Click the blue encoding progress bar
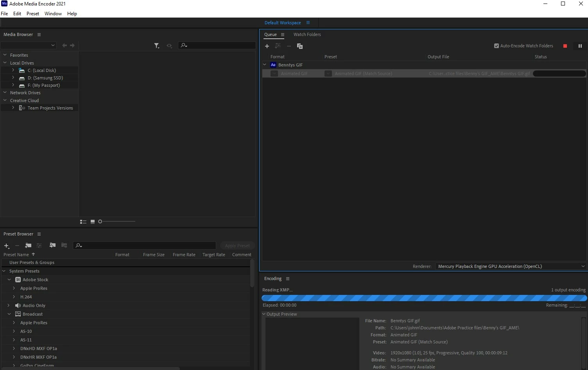 click(424, 298)
